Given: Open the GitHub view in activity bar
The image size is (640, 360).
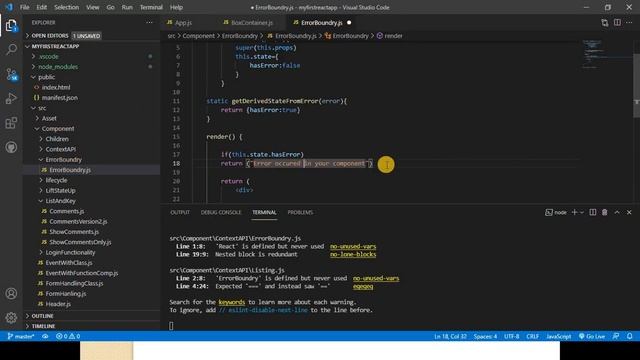Looking at the screenshot, I should click(11, 147).
